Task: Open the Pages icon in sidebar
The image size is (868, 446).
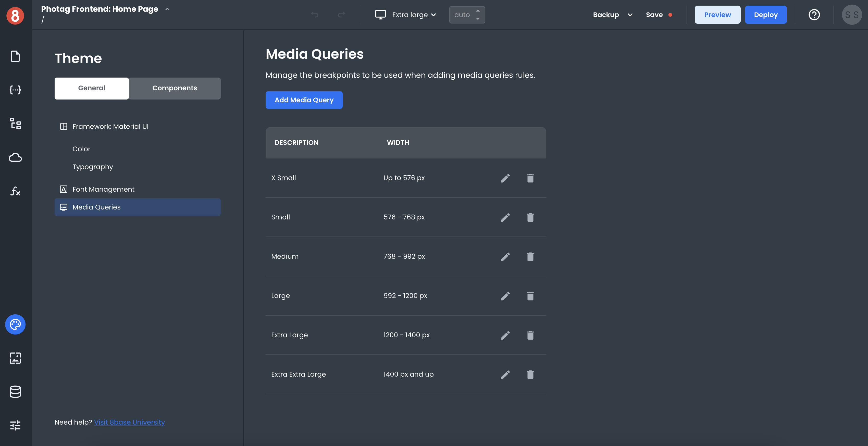Action: (x=15, y=56)
